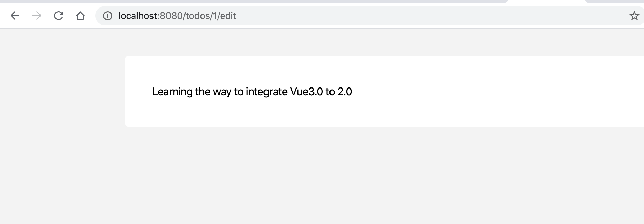Image resolution: width=644 pixels, height=224 pixels.
Task: Click the localhost:8080 address text
Action: [x=177, y=16]
